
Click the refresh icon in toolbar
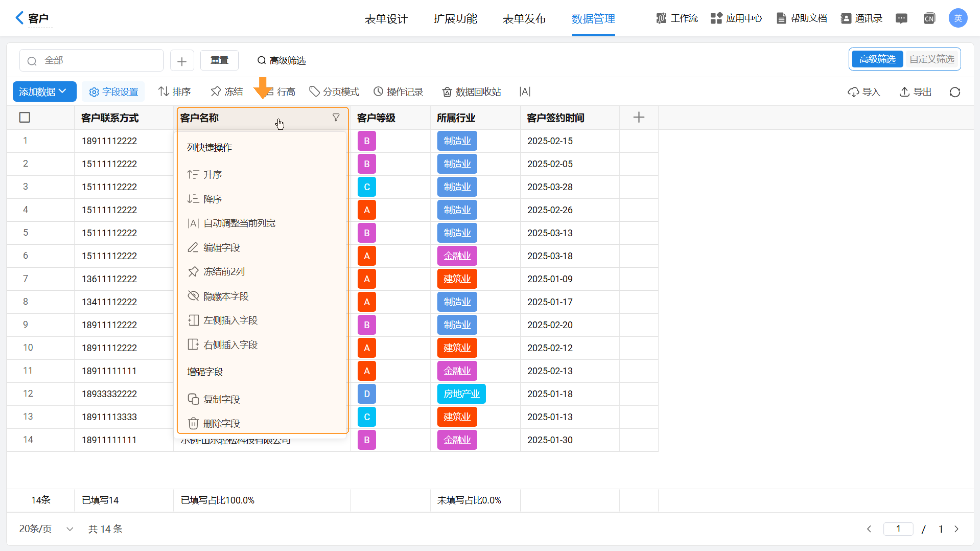click(954, 92)
